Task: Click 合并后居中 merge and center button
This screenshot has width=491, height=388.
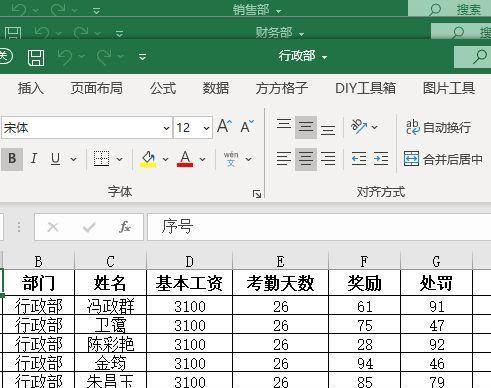Action: [443, 159]
